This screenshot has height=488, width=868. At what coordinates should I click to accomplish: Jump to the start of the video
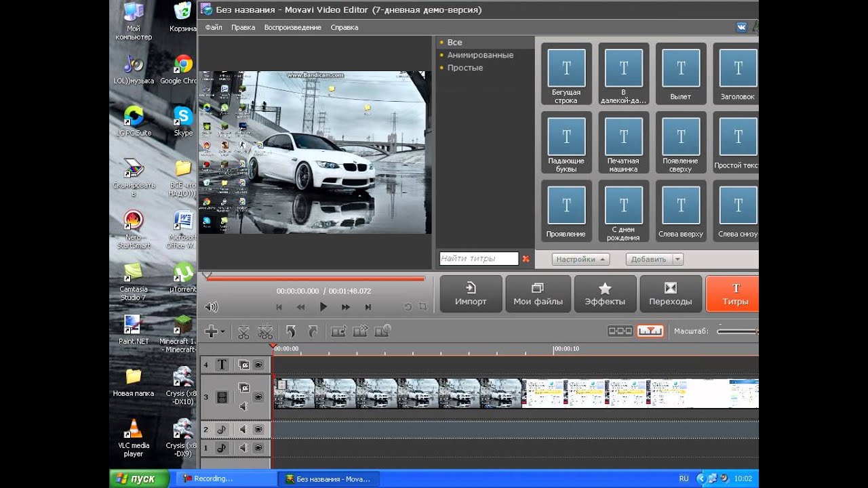click(279, 307)
